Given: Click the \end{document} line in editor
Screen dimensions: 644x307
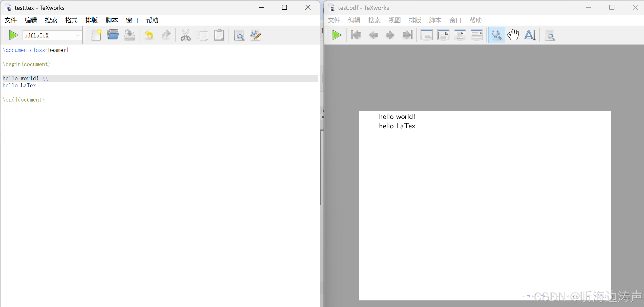Looking at the screenshot, I should [x=24, y=100].
